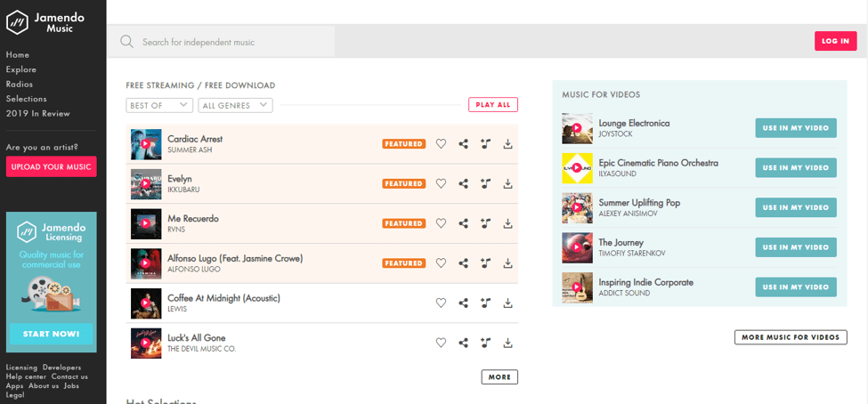Play Evelyn from its thumbnail
Viewport: 868px width, 404px height.
coord(146,184)
